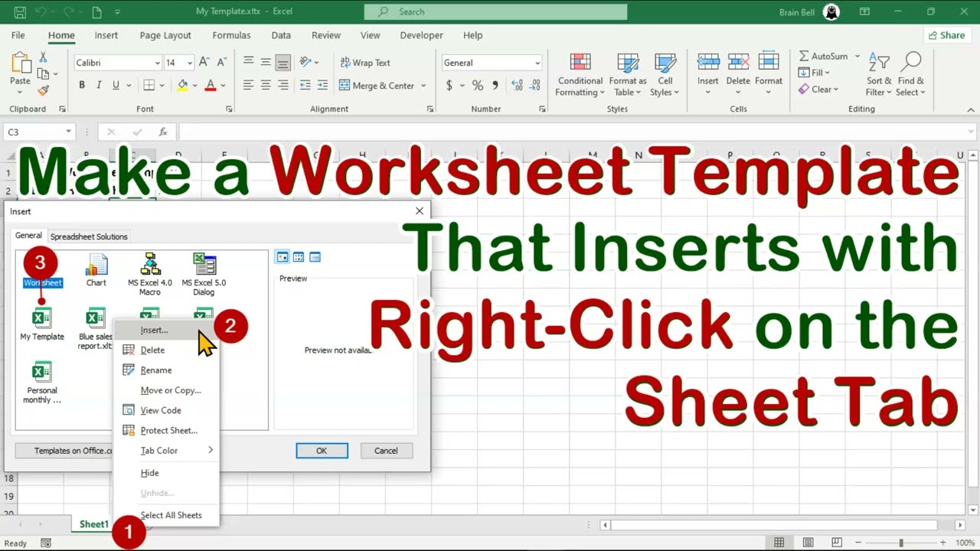The width and height of the screenshot is (980, 551).
Task: Click the Copy icon in Clipboard group
Action: click(x=43, y=74)
